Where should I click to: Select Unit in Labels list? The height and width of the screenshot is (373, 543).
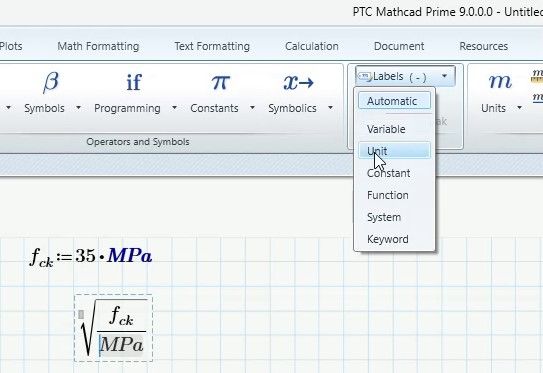click(x=394, y=151)
